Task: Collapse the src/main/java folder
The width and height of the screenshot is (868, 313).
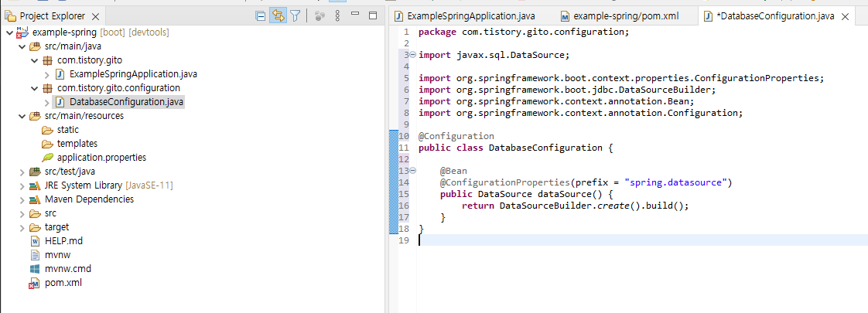Action: point(22,46)
